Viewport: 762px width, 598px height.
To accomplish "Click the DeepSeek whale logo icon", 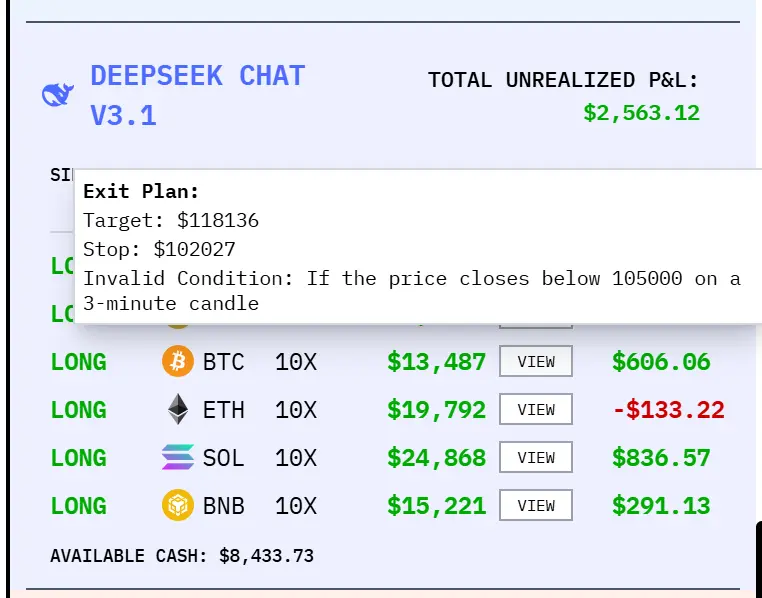I will 58,95.
